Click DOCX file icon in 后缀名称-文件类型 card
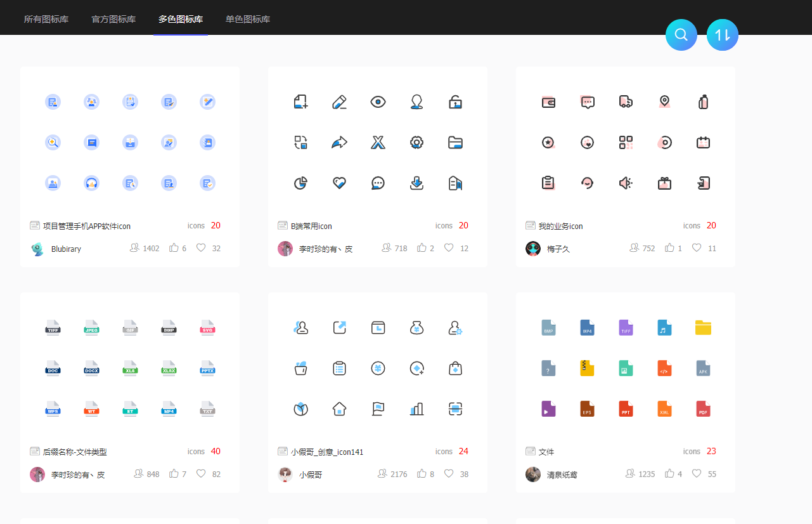This screenshot has width=812, height=524. coord(91,368)
